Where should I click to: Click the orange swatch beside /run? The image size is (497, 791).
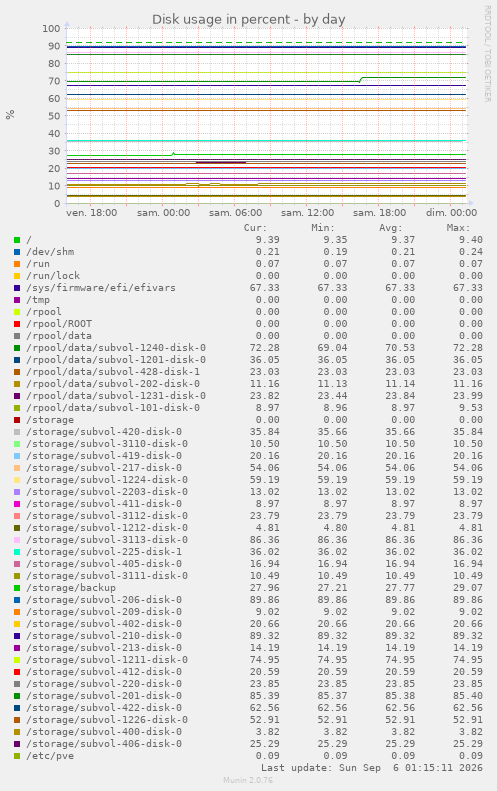click(17, 264)
